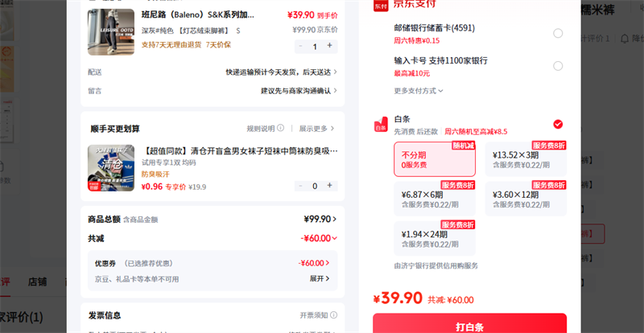Click the info icon next to 规则说明
The height and width of the screenshot is (333, 644).
(x=280, y=128)
